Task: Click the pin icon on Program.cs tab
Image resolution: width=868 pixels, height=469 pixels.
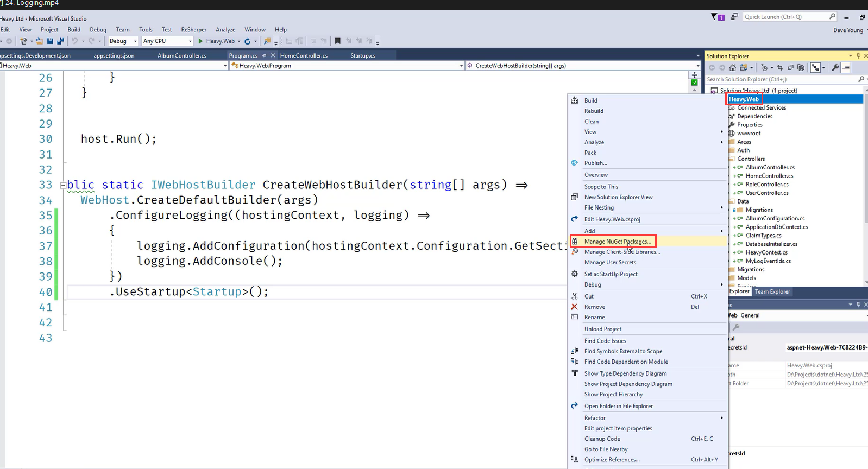Action: (x=265, y=55)
